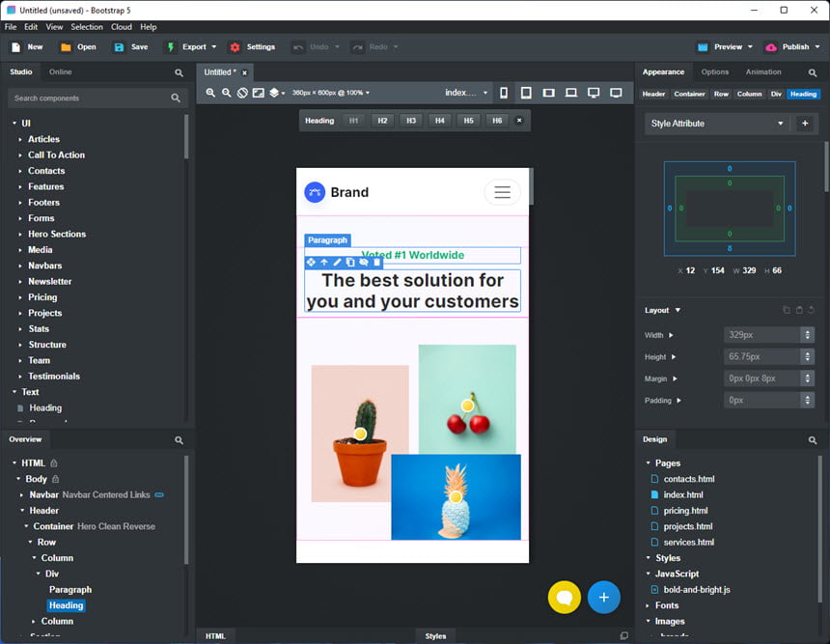Click the Search components field
This screenshot has height=644, width=830.
click(97, 98)
